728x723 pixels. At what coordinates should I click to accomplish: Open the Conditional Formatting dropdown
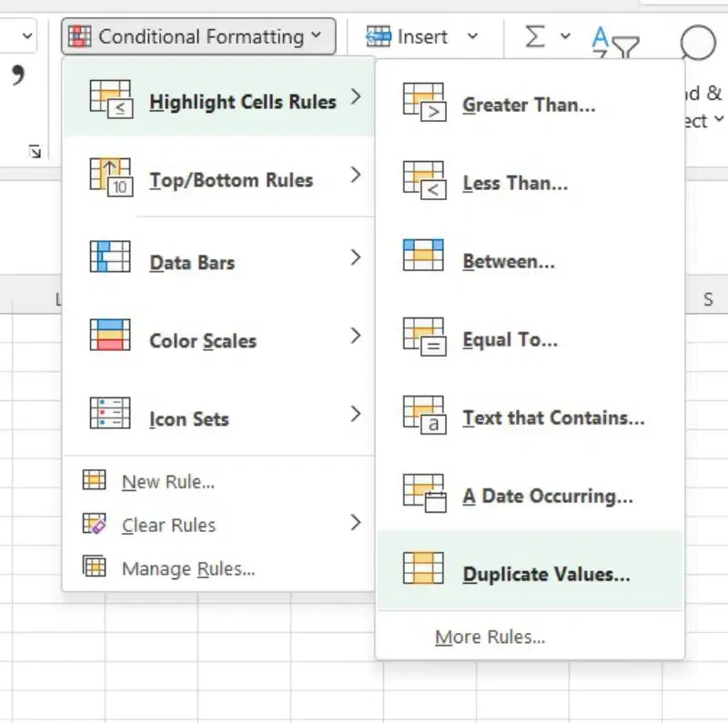[x=198, y=36]
